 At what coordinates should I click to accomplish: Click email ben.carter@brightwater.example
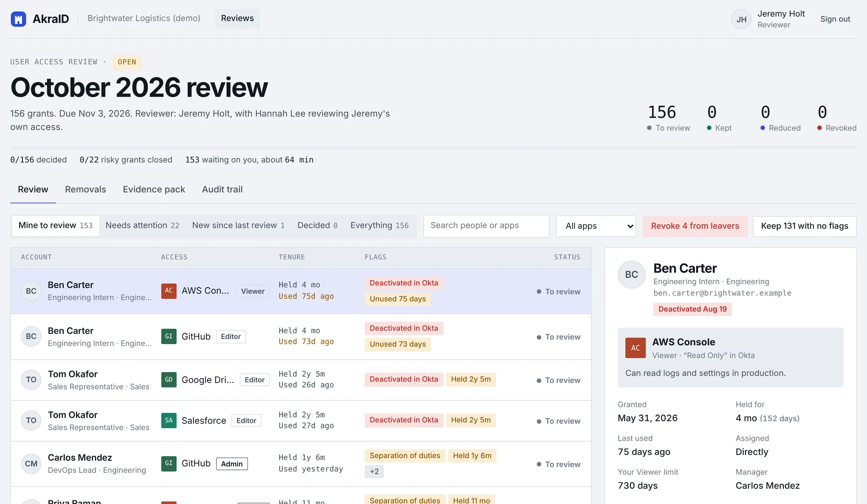tap(722, 293)
